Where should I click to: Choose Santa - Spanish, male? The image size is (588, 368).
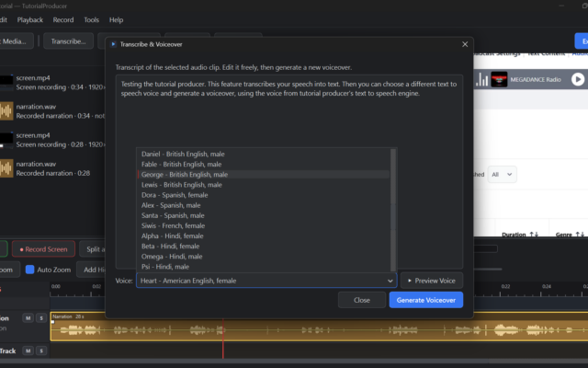tap(264, 215)
